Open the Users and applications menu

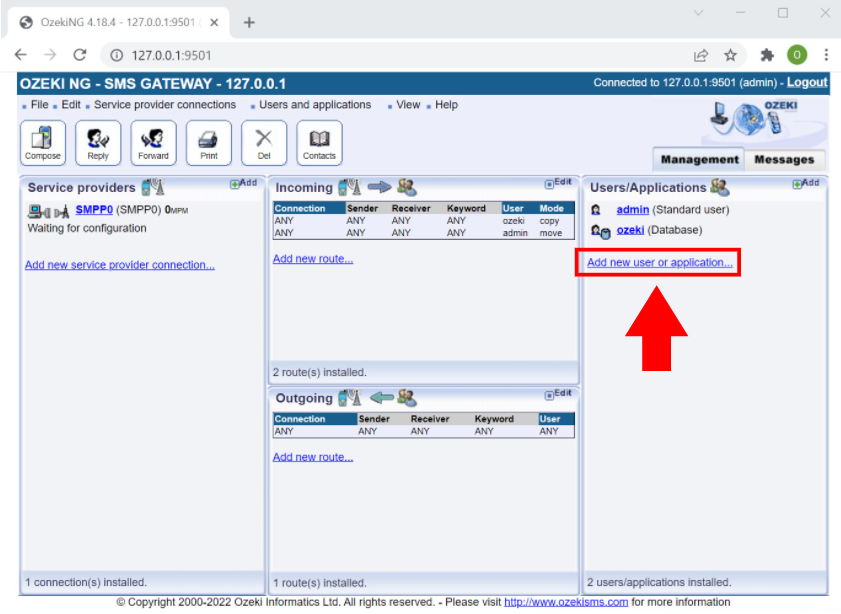coord(315,105)
